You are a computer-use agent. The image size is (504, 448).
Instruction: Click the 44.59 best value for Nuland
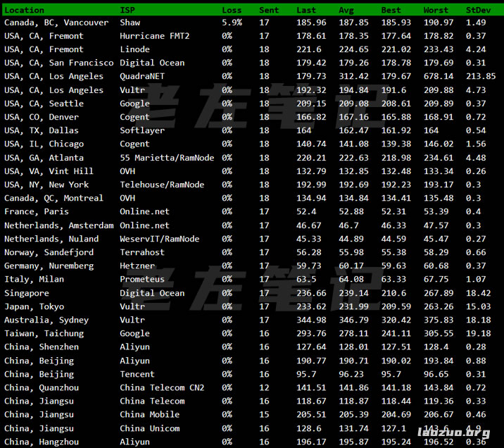[x=393, y=239]
